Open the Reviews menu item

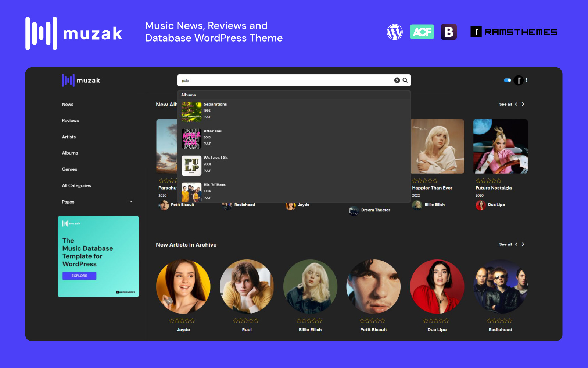(70, 121)
